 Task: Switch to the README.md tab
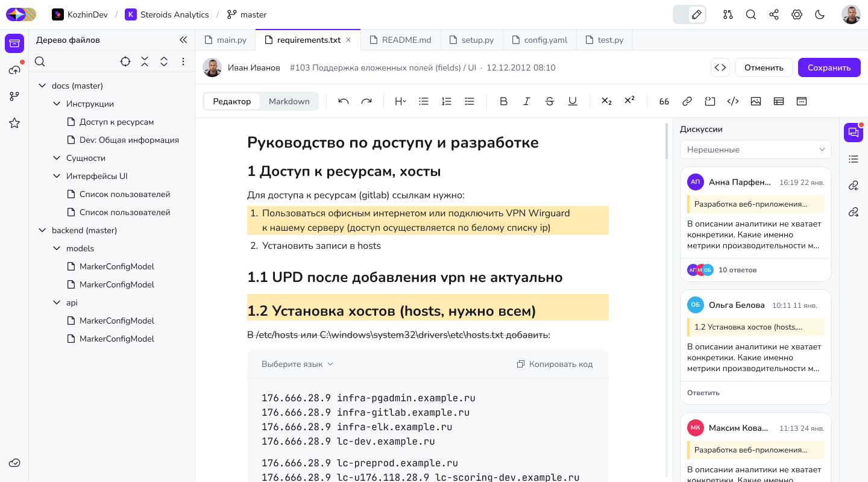coord(400,40)
